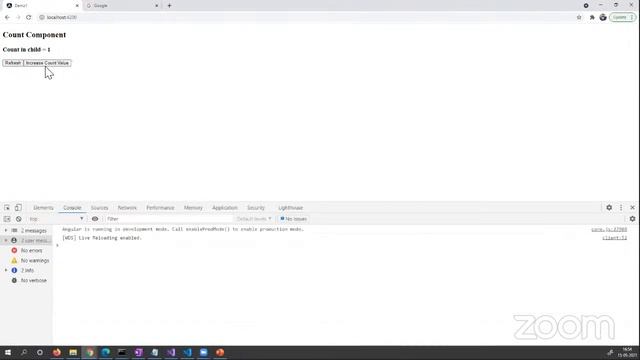
Task: Click the round icon beside the minimize button
Action: [586, 5]
